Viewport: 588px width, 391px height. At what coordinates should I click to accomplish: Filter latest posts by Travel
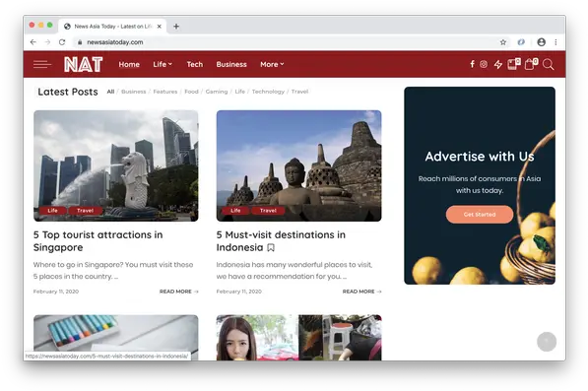click(299, 92)
